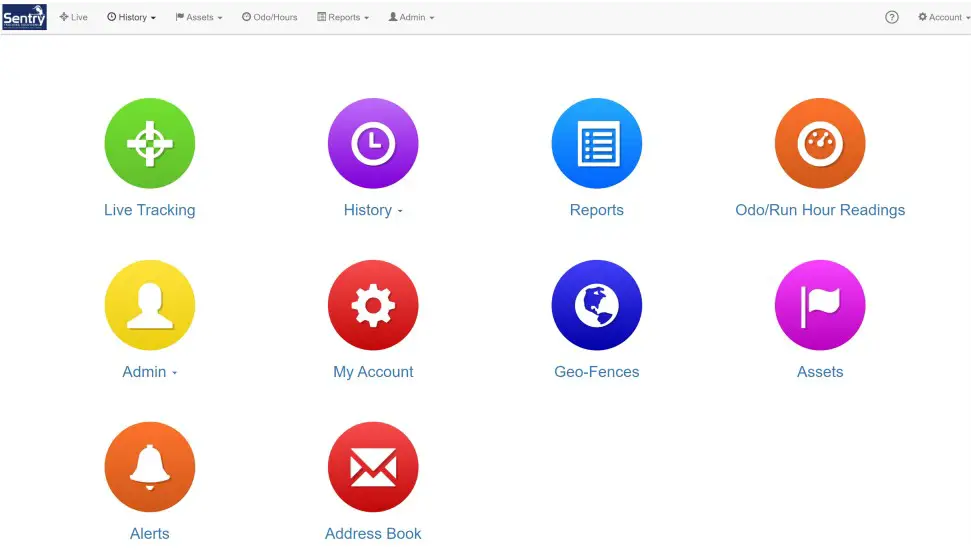Expand the Admin label dropdown under the person icon
This screenshot has width=971, height=560.
coord(150,372)
